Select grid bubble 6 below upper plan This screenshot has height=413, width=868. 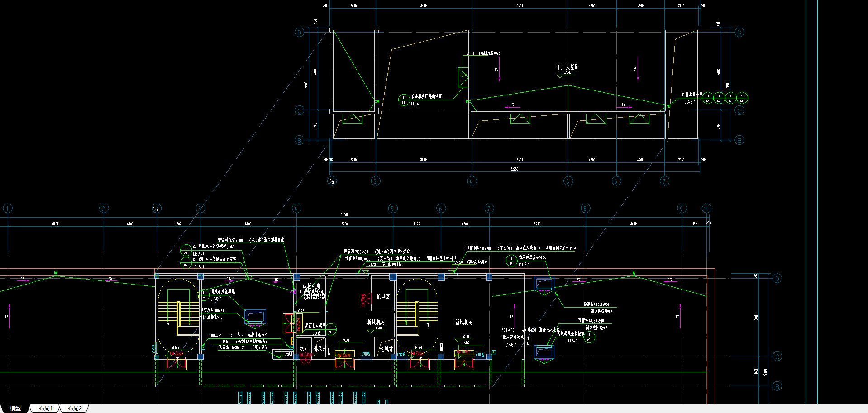tap(616, 181)
